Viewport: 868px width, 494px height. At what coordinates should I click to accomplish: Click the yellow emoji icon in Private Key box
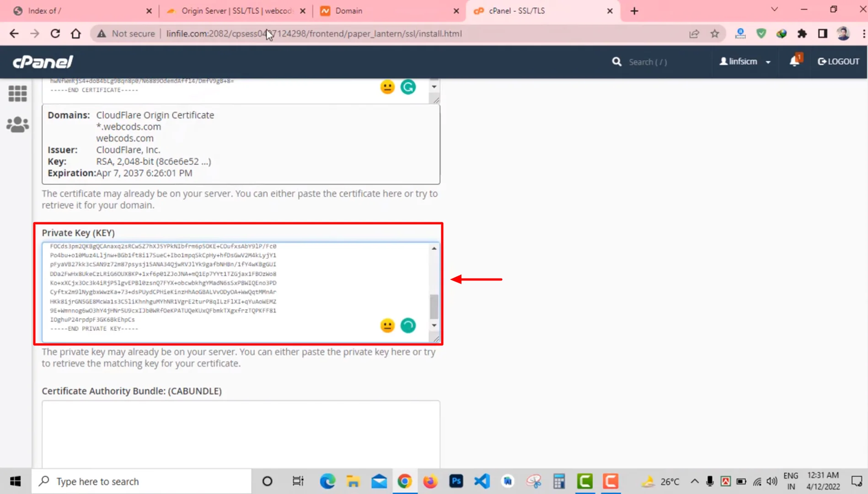(x=387, y=325)
